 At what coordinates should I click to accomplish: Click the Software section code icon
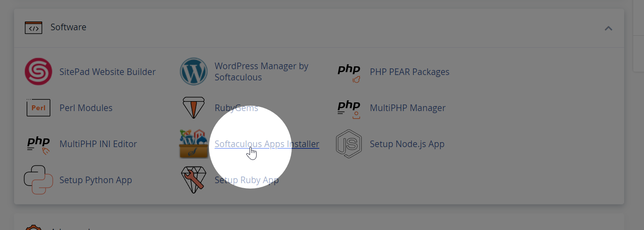34,27
